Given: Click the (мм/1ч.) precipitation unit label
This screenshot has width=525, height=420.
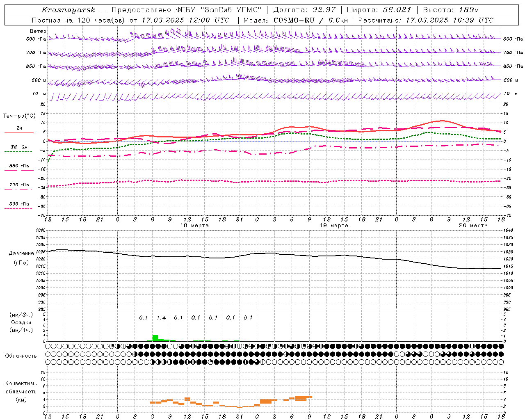Looking at the screenshot, I should tap(21, 330).
